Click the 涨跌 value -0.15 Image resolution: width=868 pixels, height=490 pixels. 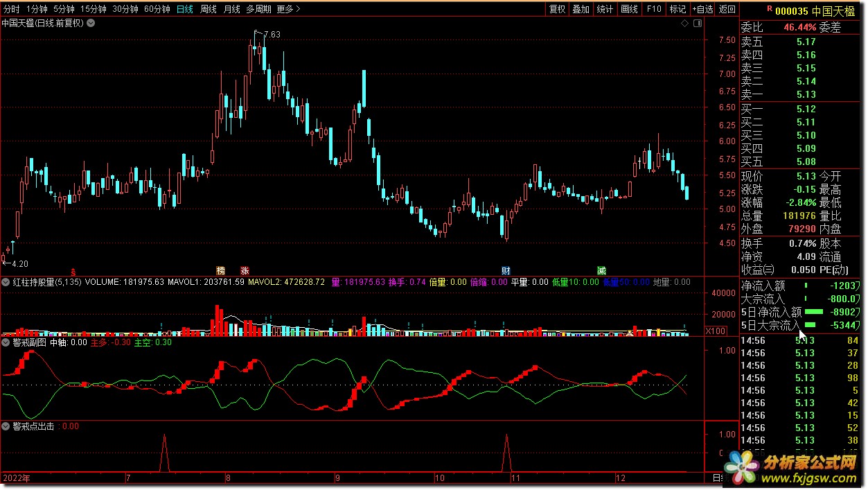(804, 189)
